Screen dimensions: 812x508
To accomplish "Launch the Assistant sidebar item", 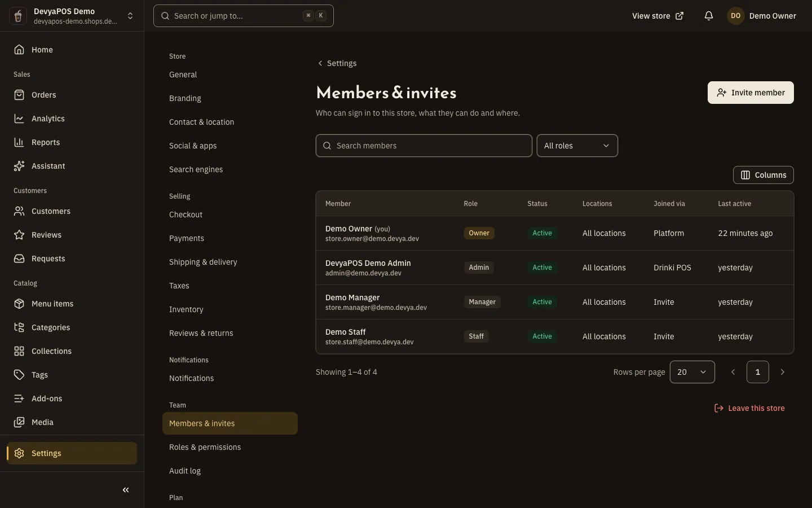I will 72,166.
